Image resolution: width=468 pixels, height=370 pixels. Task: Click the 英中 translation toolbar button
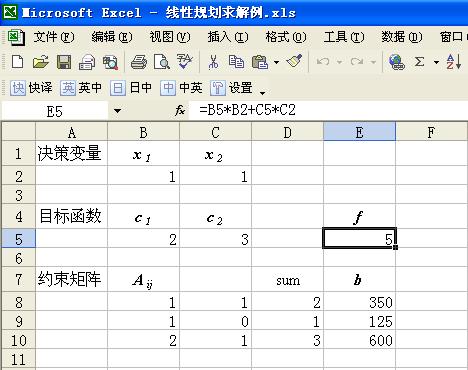click(x=81, y=88)
